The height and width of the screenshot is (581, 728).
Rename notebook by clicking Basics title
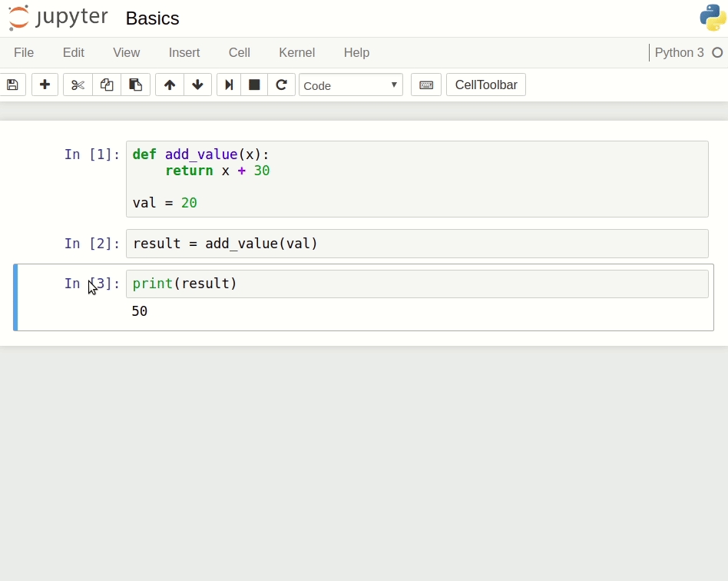point(152,18)
